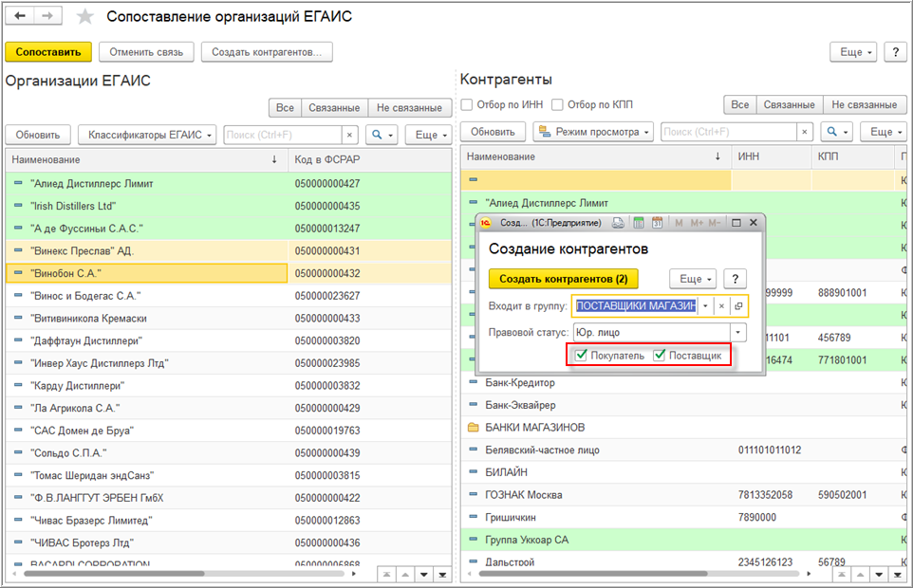The image size is (913, 588).
Task: Open the search options dropdown in Контрагенты panel
Action: (x=837, y=132)
